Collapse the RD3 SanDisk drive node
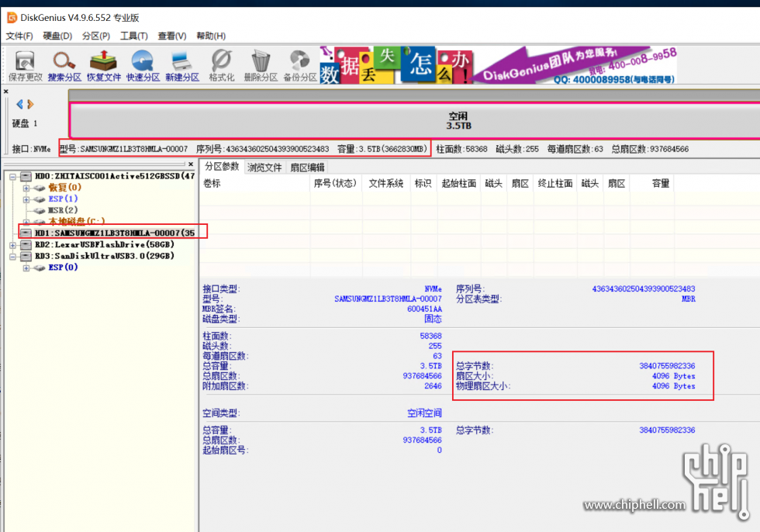This screenshot has width=760, height=532. tap(13, 257)
